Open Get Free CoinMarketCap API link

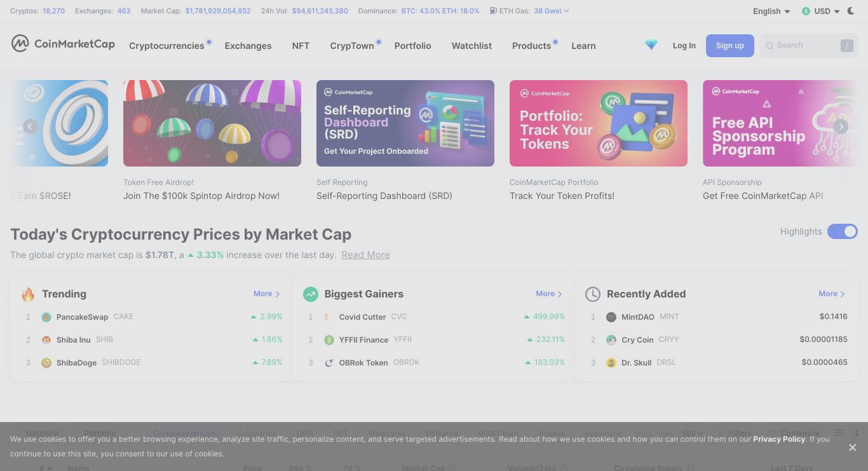pos(763,196)
